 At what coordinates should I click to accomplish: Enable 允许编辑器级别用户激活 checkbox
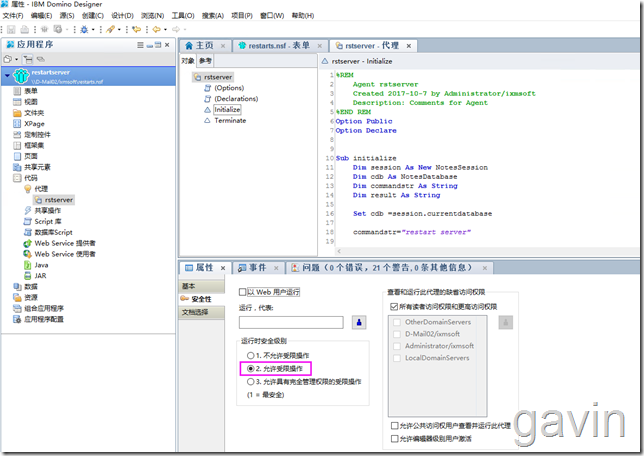[395, 438]
